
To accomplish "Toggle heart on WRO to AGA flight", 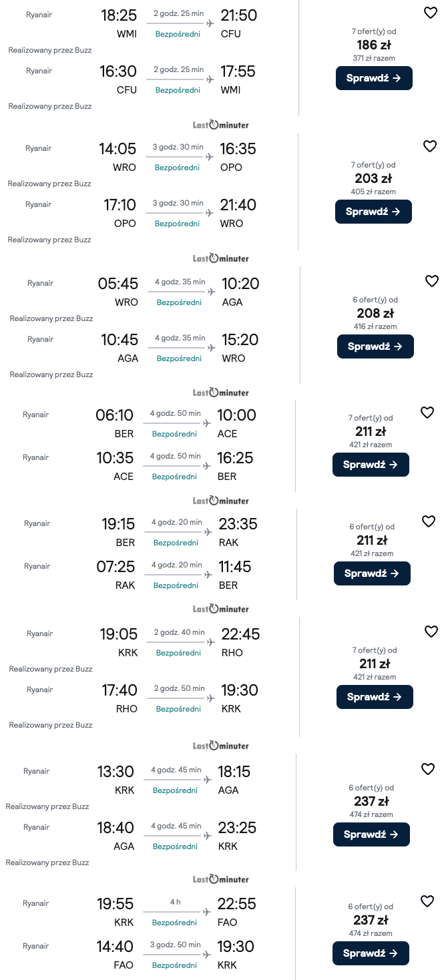I will point(432,281).
